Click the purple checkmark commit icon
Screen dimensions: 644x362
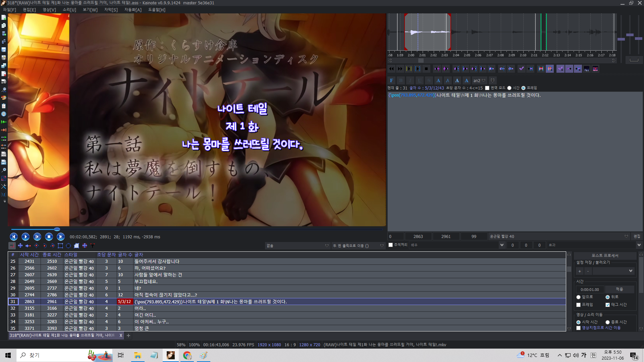click(522, 69)
